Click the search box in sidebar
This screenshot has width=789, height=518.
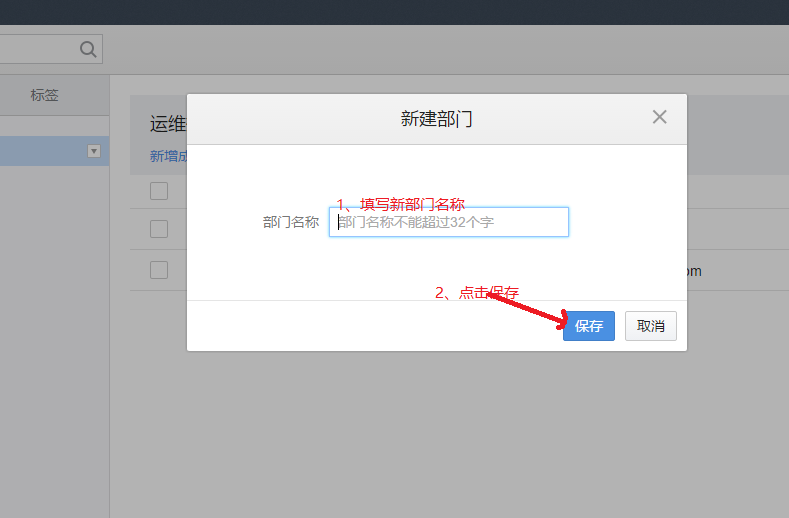tap(50, 49)
